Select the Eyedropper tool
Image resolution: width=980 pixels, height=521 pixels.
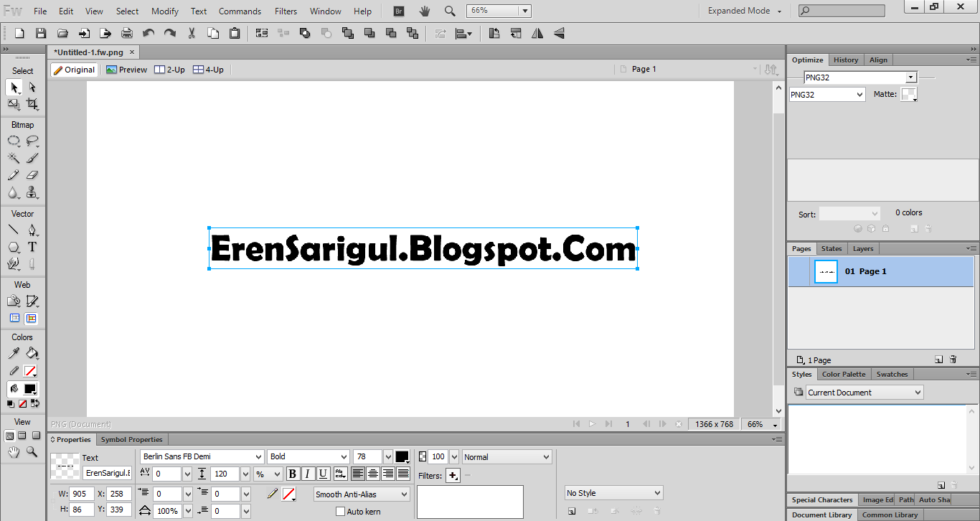(14, 353)
